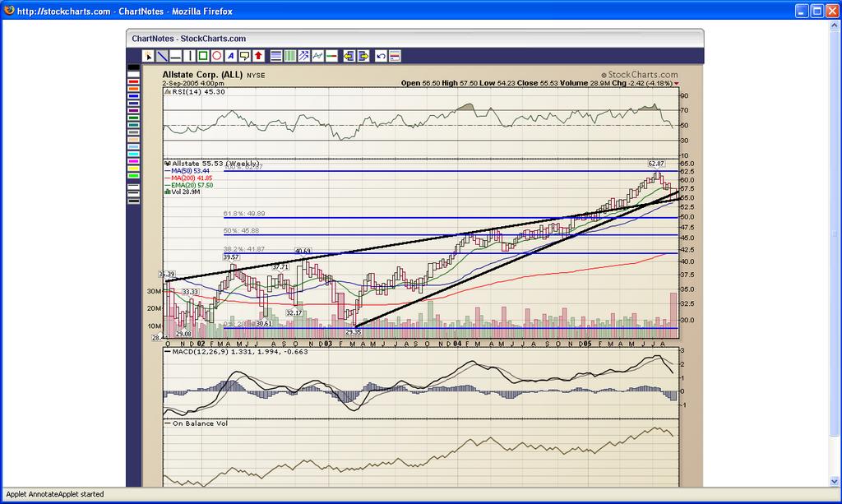Select the red up arrow tool
The image size is (842, 504).
(258, 56)
